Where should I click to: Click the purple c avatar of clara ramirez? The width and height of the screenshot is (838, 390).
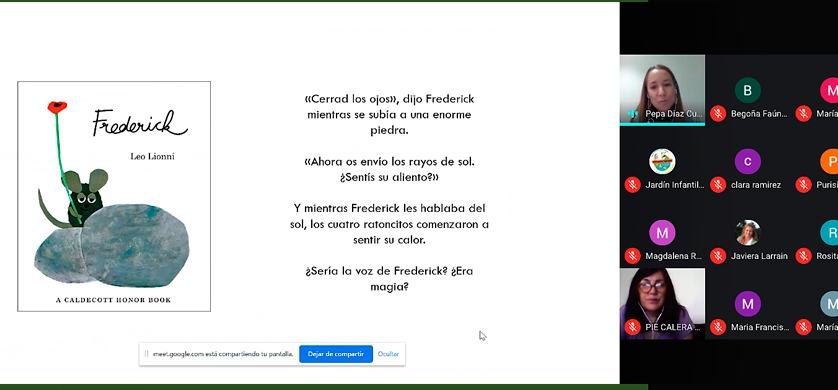pyautogui.click(x=748, y=161)
